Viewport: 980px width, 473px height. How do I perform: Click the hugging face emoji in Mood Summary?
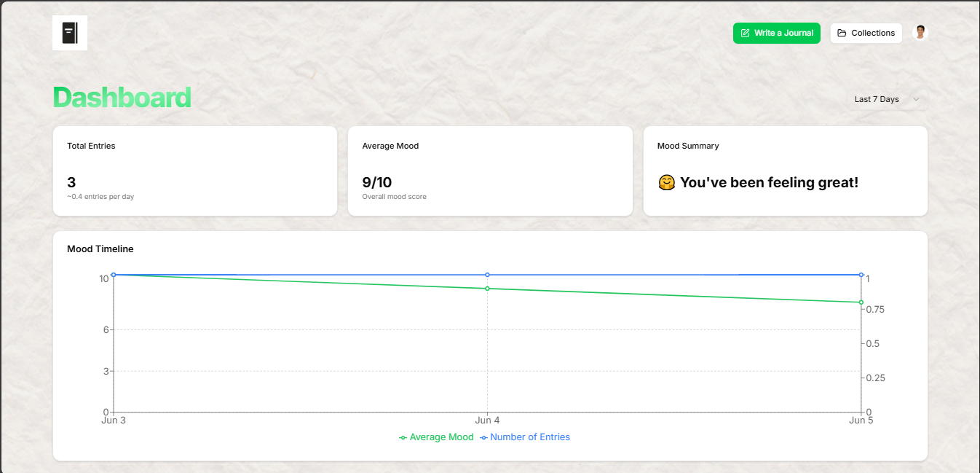tap(666, 183)
